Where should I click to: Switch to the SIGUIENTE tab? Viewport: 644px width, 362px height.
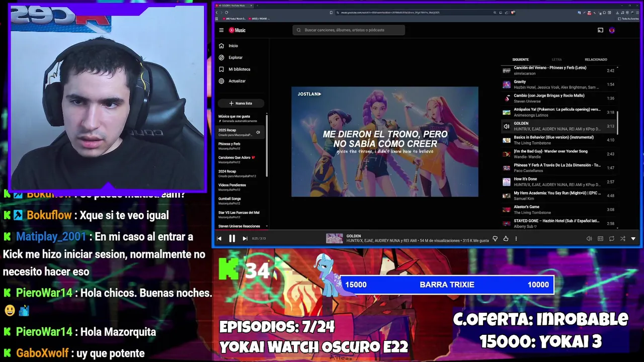[x=520, y=59]
